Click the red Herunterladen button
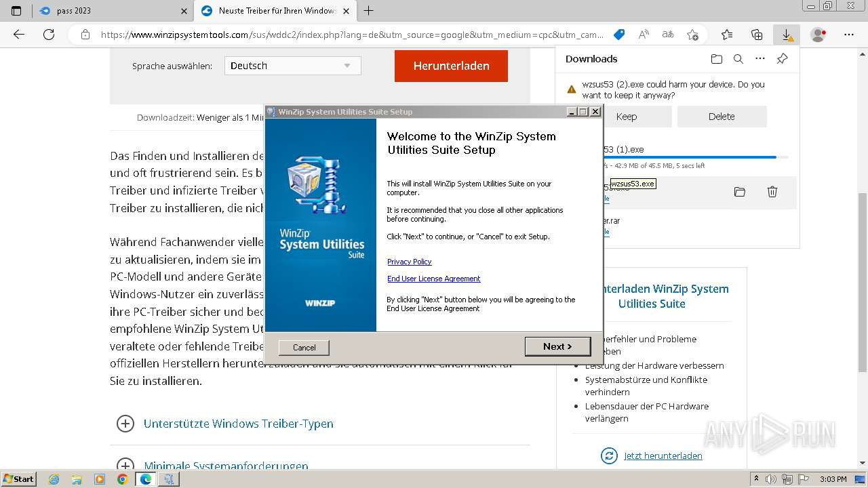This screenshot has width=868, height=488. tap(451, 66)
